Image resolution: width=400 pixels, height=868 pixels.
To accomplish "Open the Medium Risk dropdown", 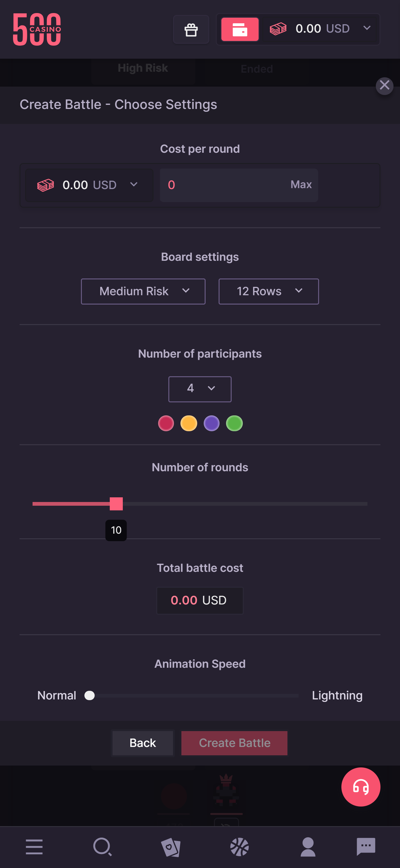I will (x=143, y=292).
